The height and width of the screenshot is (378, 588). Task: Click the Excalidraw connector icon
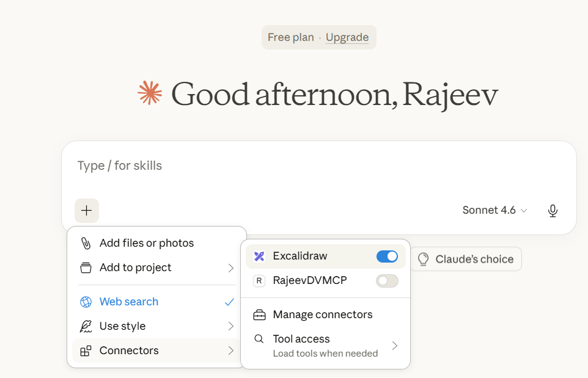[x=259, y=256]
